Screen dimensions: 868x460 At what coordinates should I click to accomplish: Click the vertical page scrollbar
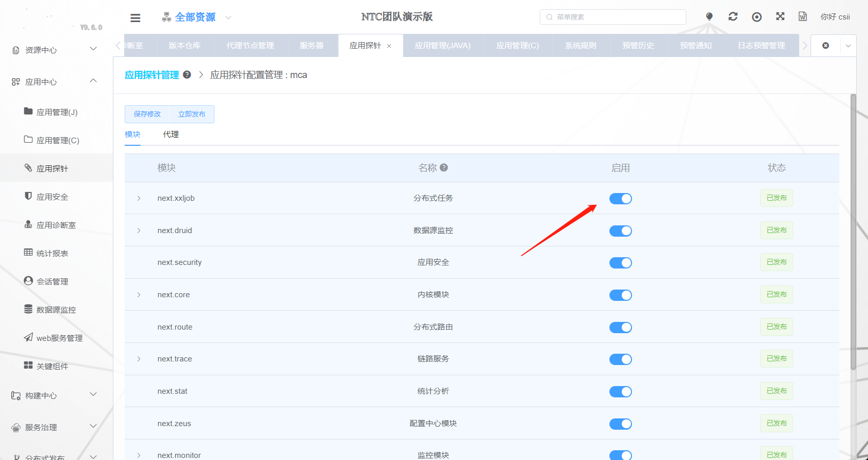pyautogui.click(x=853, y=231)
